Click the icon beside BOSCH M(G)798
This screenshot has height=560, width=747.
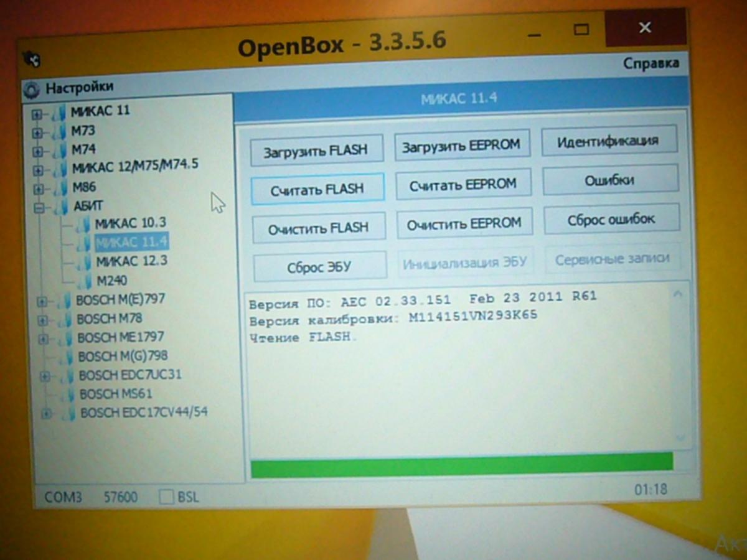click(66, 358)
